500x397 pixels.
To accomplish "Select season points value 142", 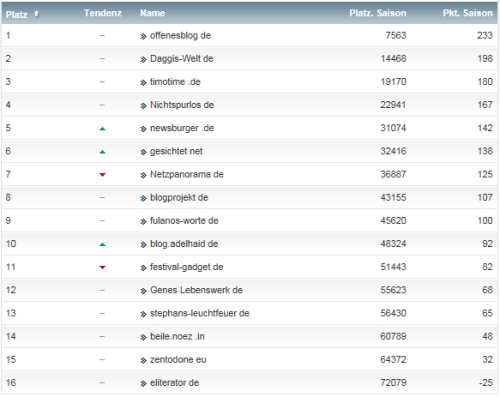I will point(485,128).
